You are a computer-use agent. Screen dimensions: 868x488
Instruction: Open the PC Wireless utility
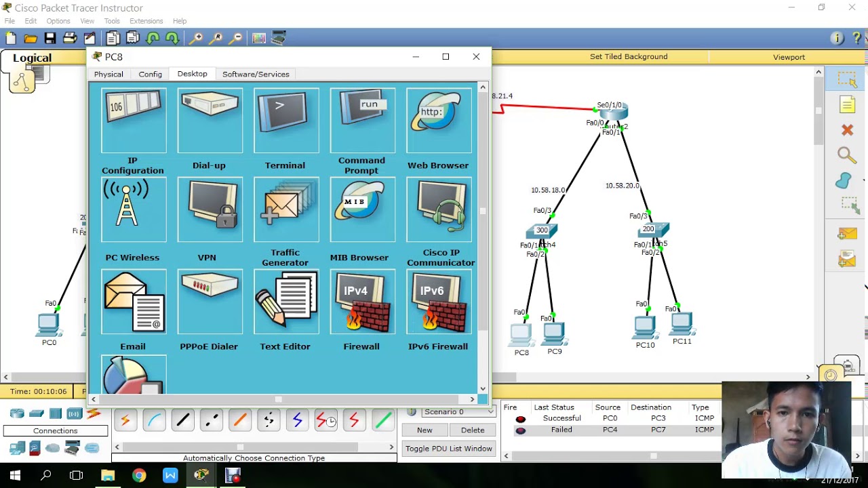(134, 209)
